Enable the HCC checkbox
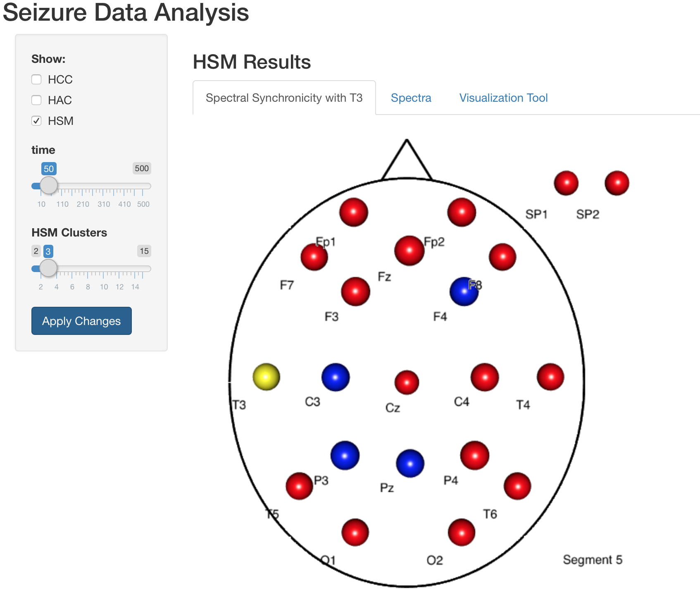Screen dimensions: 700x602 point(37,79)
